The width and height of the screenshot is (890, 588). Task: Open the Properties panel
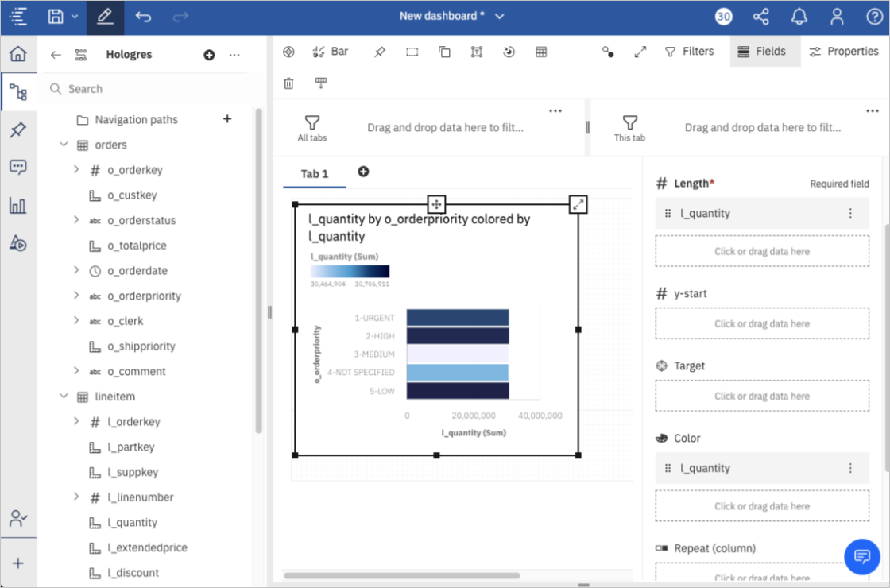(x=843, y=52)
